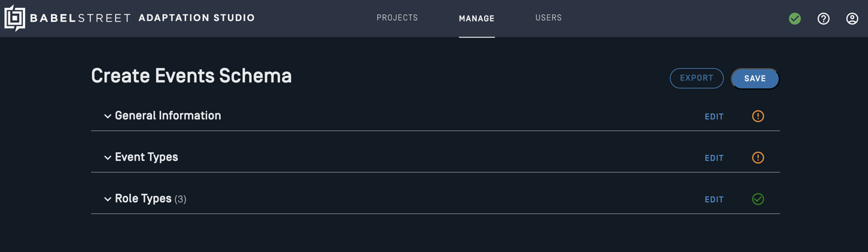
Task: Click the Babel Street logo icon
Action: coord(15,18)
